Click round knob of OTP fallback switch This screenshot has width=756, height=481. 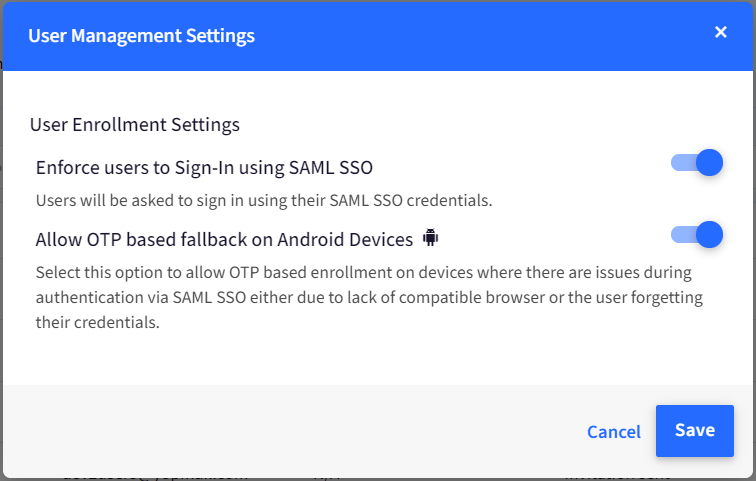[709, 235]
